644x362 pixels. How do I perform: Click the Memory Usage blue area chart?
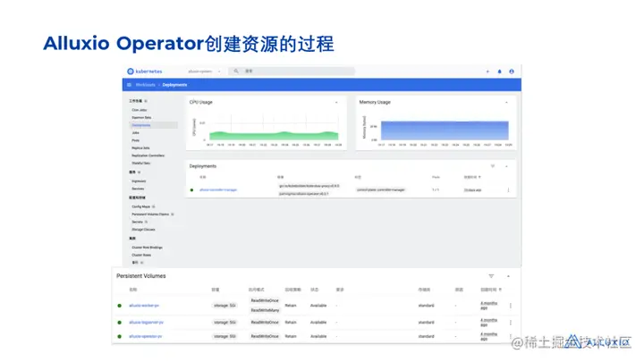point(445,130)
